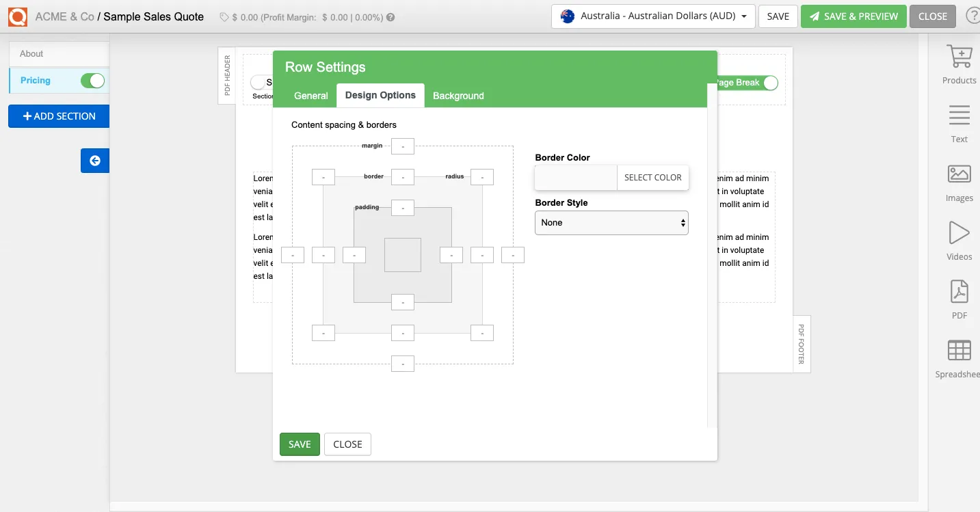Open the Australia - Australian Dollars currency dropdown
This screenshot has height=512, width=980.
652,16
